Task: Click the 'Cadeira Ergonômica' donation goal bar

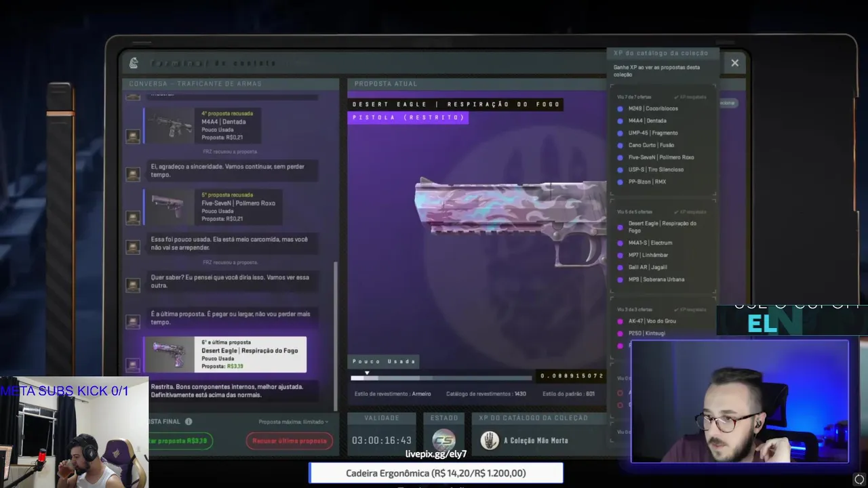Action: pos(436,473)
